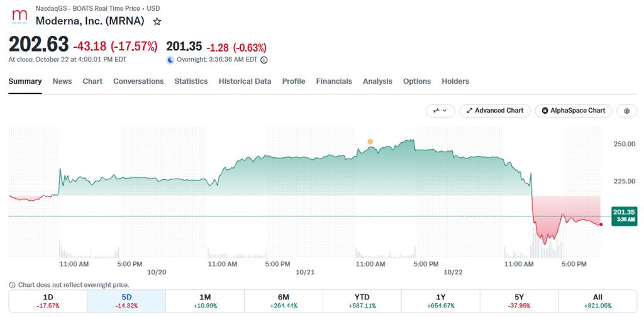View the Financials tab

(334, 81)
